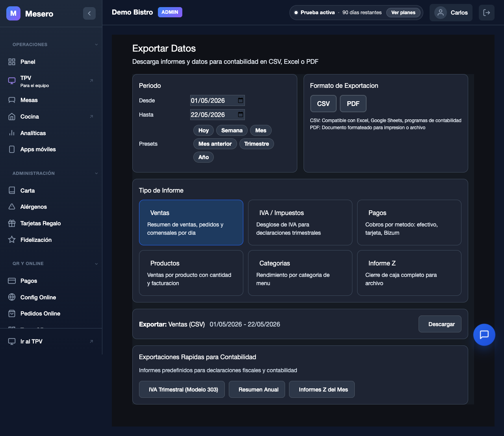This screenshot has width=504, height=436.
Task: Click the Pedidos Online shopping bag icon
Action: (12, 314)
